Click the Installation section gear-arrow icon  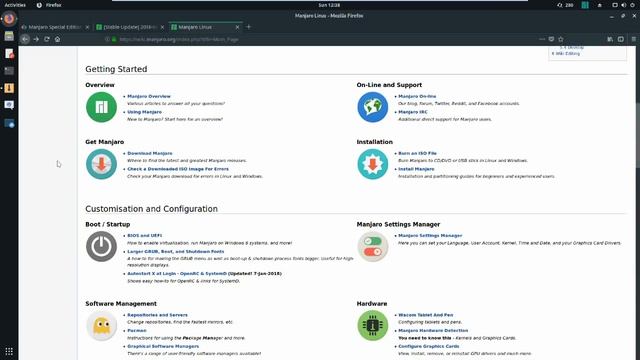coord(372,164)
